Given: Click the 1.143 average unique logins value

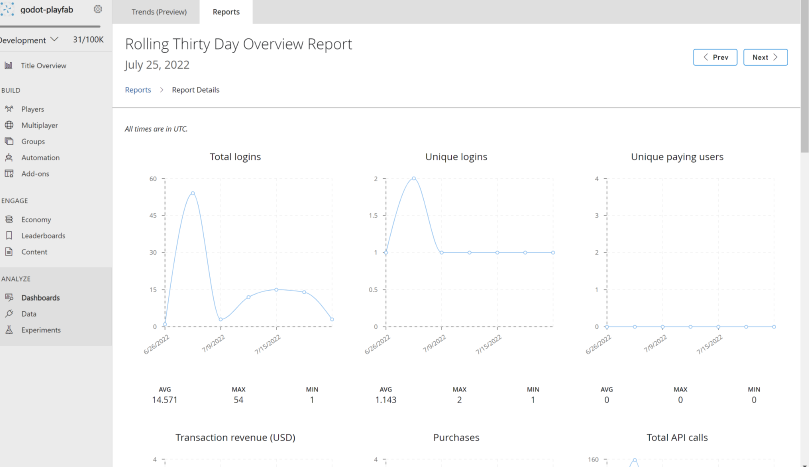Looking at the screenshot, I should 385,400.
